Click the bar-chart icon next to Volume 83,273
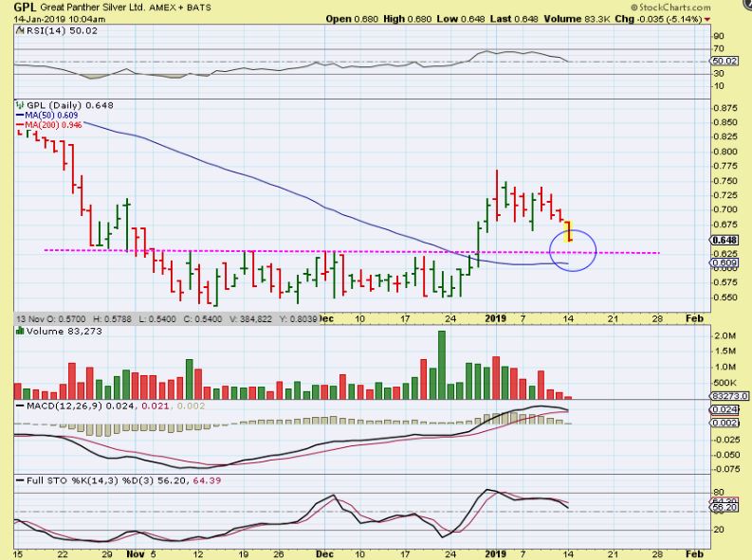752x560 pixels. click(20, 331)
